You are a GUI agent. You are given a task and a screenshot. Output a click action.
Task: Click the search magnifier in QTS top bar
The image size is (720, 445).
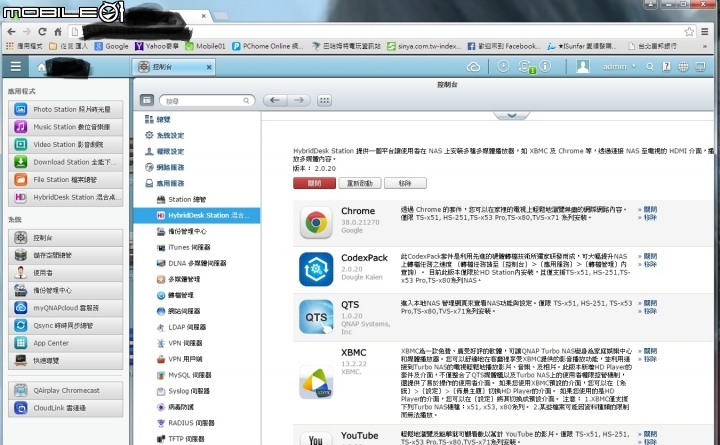coord(650,67)
